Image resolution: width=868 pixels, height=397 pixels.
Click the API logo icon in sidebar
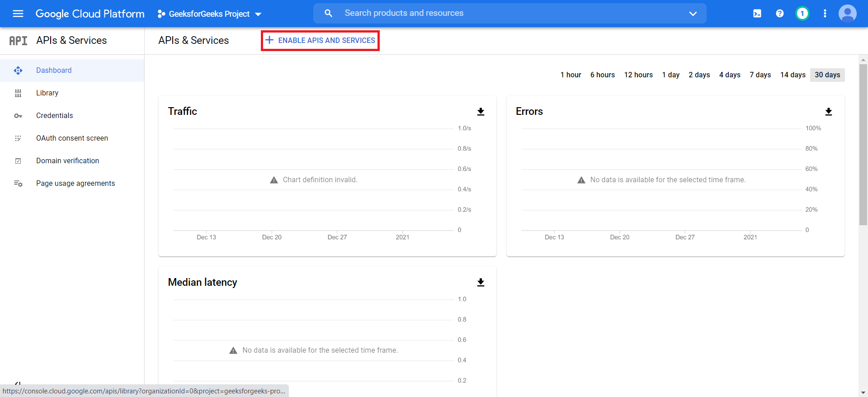click(x=19, y=41)
